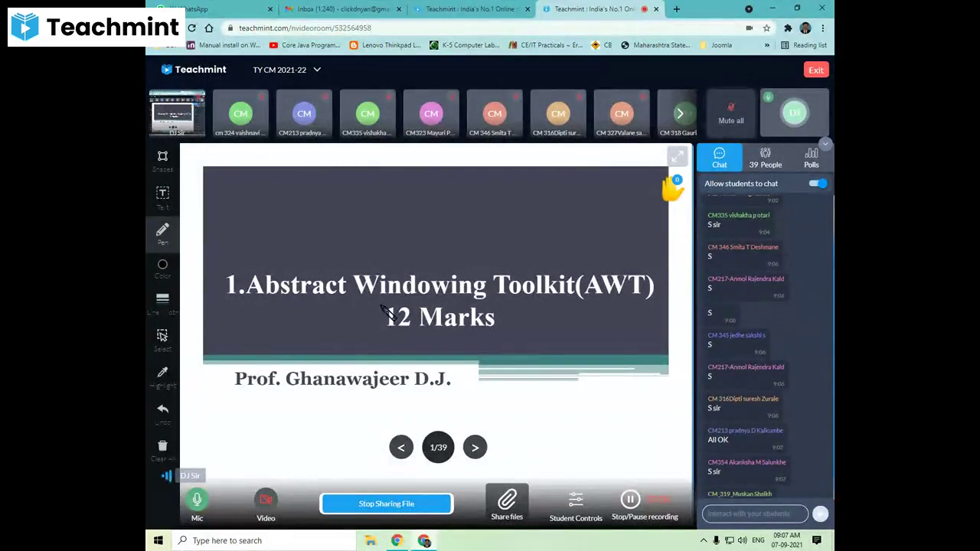Send the chat message button
The height and width of the screenshot is (551, 980).
[821, 514]
